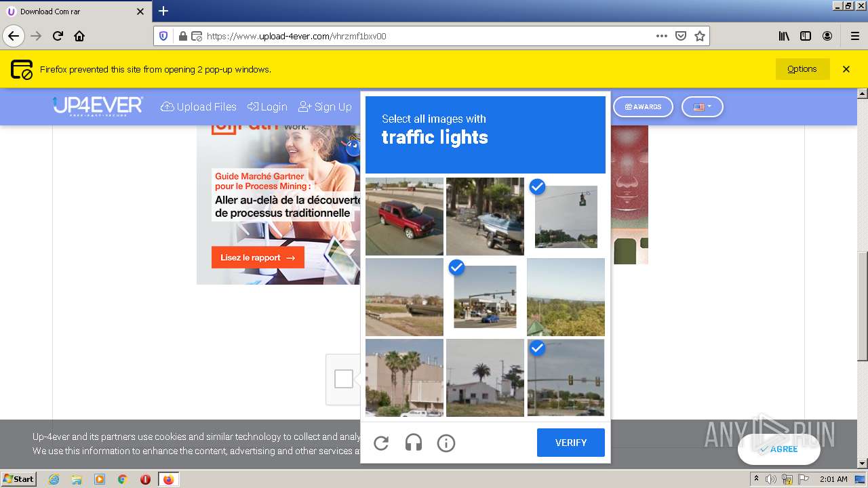This screenshot has width=868, height=488.
Task: Dismiss the pop-up blocked notification bar
Action: point(846,69)
